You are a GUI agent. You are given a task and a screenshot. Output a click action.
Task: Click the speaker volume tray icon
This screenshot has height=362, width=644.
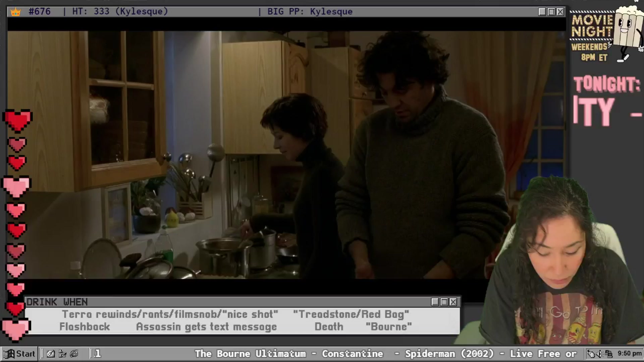pos(599,354)
